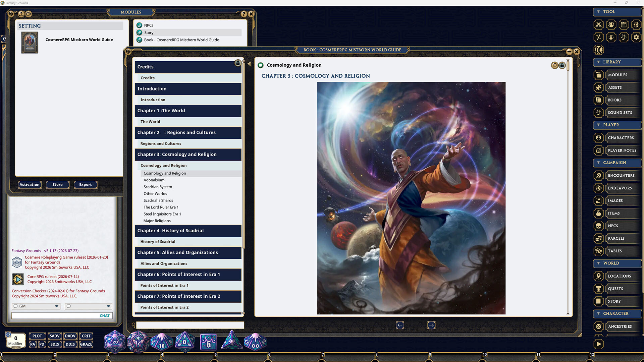This screenshot has height=362, width=644.
Task: Open the Story link in module contents
Action: tap(189, 33)
